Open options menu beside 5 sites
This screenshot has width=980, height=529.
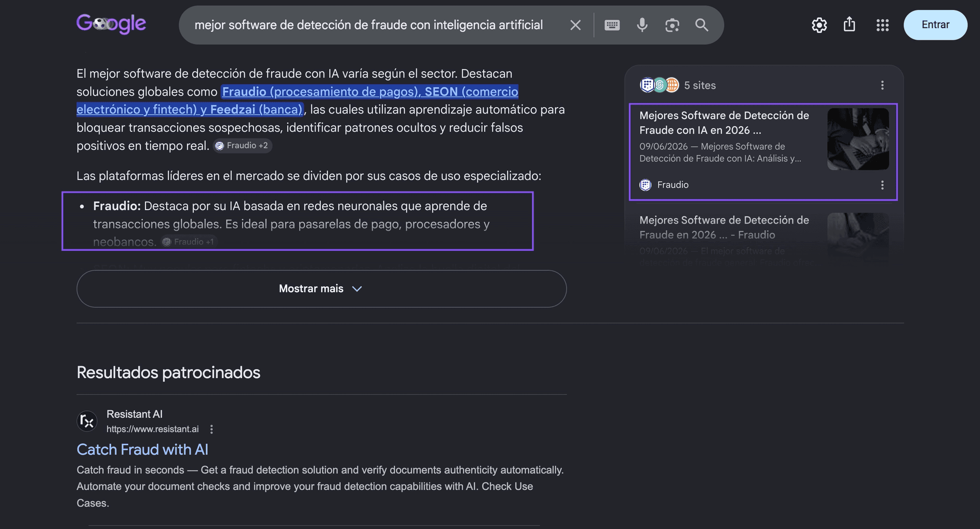[882, 85]
